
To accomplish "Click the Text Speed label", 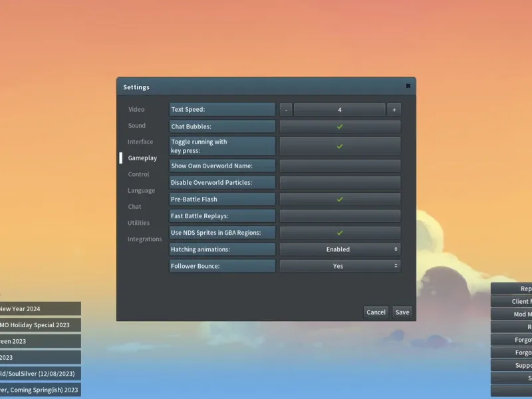I will pos(222,110).
